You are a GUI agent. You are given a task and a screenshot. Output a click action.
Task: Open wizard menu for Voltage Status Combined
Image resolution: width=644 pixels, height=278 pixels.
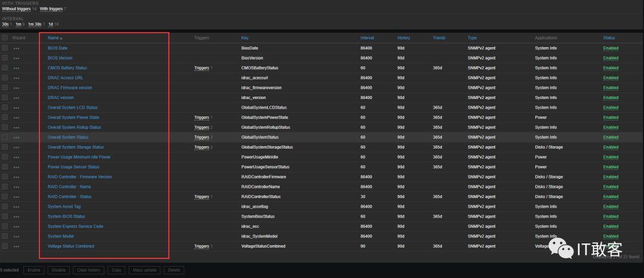(16, 246)
